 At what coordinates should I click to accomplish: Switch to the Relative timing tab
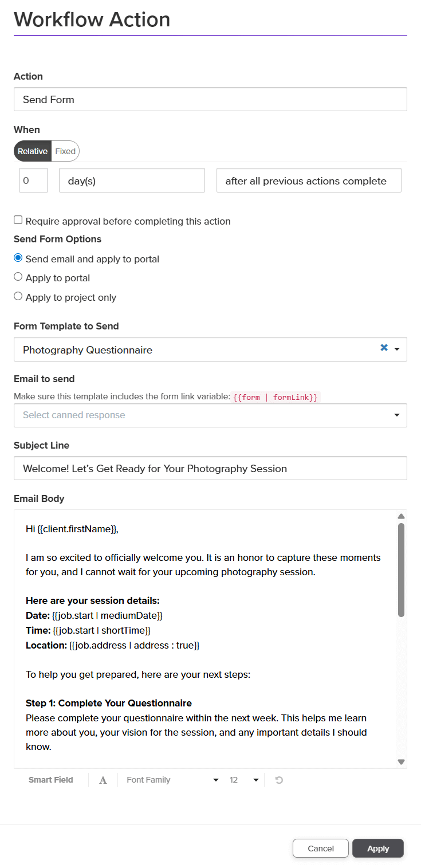pyautogui.click(x=33, y=151)
